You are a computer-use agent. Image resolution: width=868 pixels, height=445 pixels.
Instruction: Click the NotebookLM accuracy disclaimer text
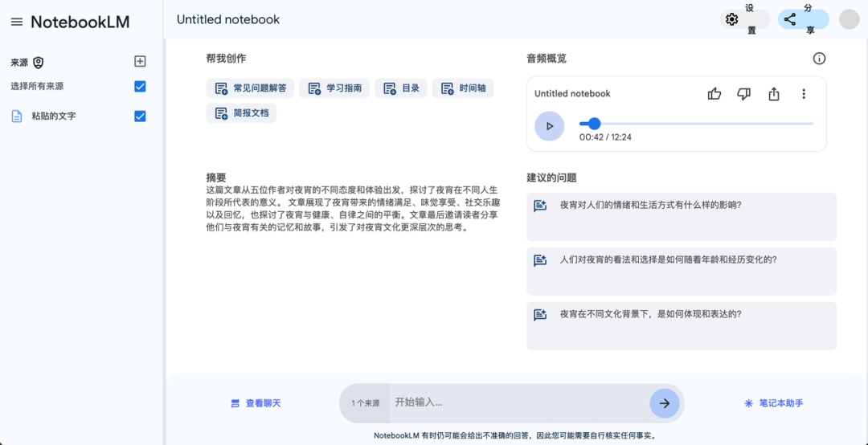click(515, 435)
